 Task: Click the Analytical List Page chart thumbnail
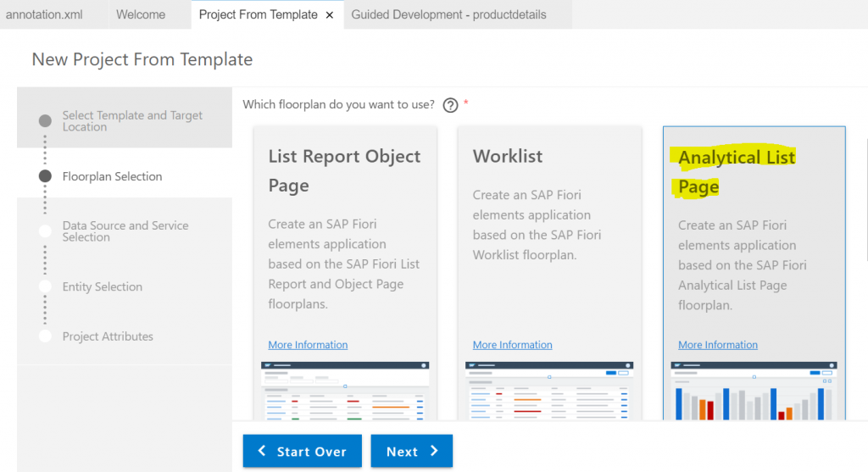(x=754, y=391)
